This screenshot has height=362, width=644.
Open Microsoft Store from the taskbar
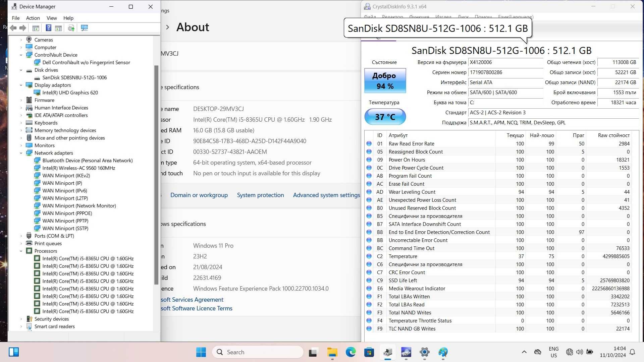(x=369, y=352)
